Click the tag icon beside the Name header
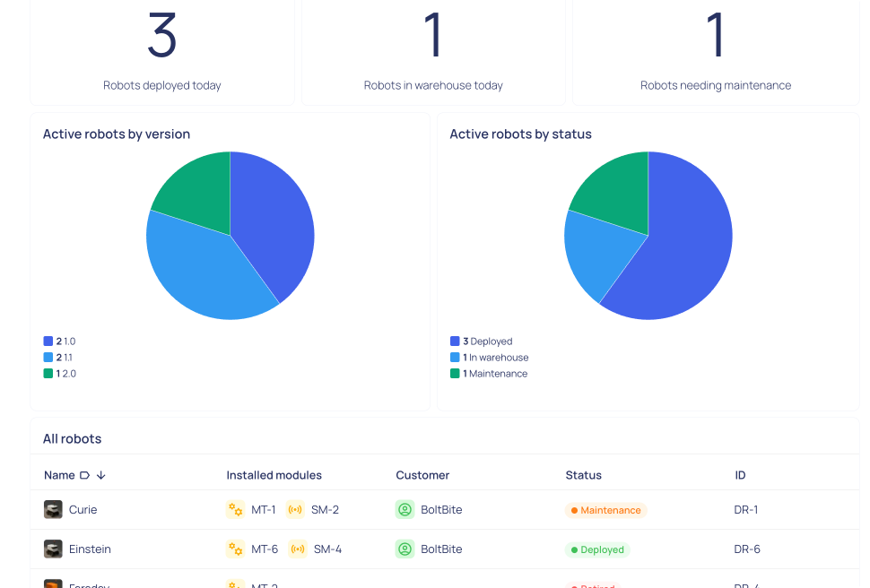This screenshot has height=588, width=870. point(86,475)
